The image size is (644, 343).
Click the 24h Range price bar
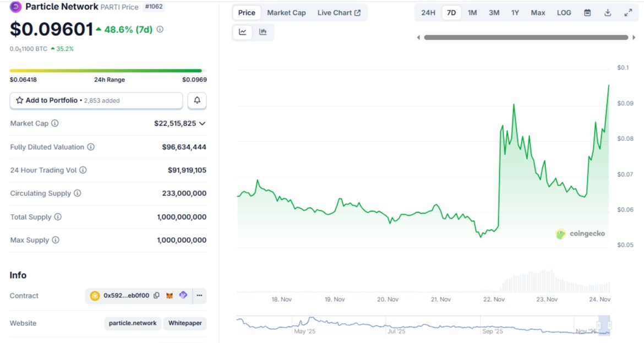(106, 70)
